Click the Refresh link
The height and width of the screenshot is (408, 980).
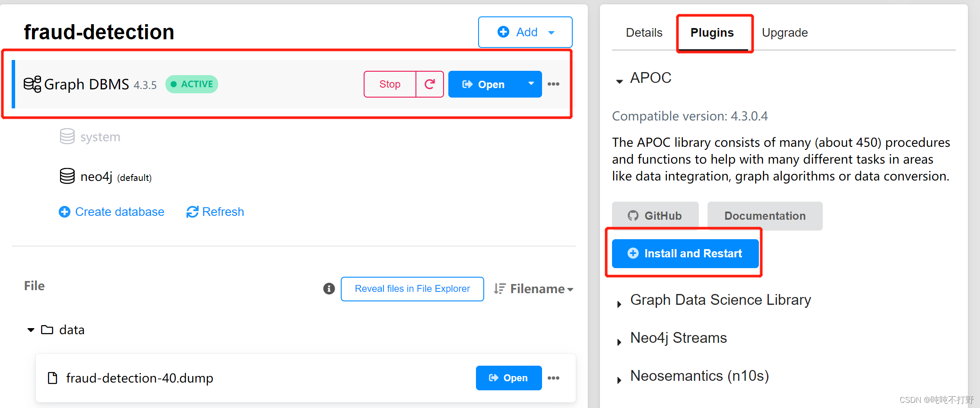pos(223,212)
